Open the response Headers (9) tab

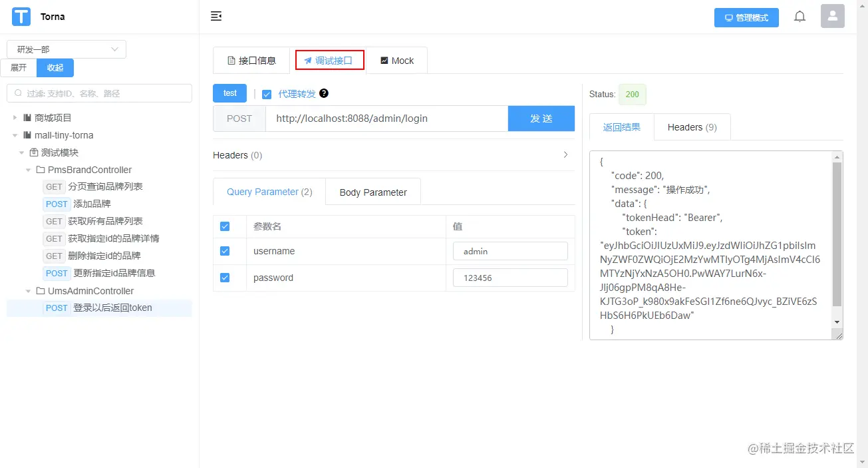[692, 127]
